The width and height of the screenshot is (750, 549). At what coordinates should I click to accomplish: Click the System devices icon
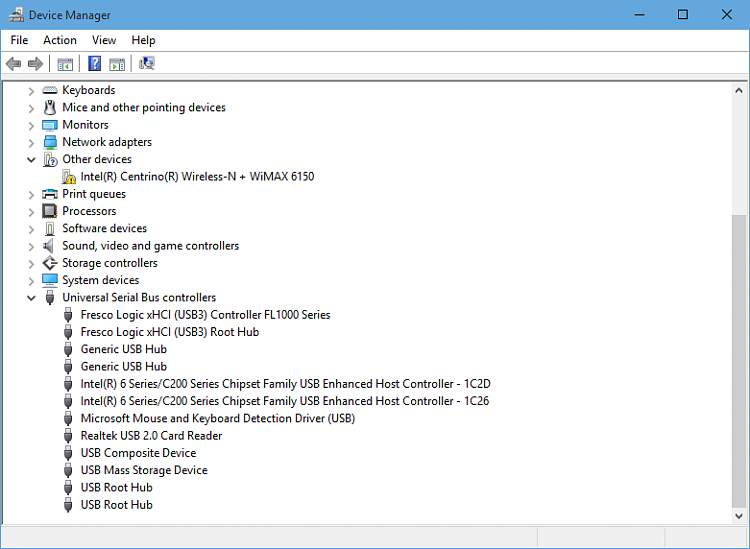tap(50, 280)
